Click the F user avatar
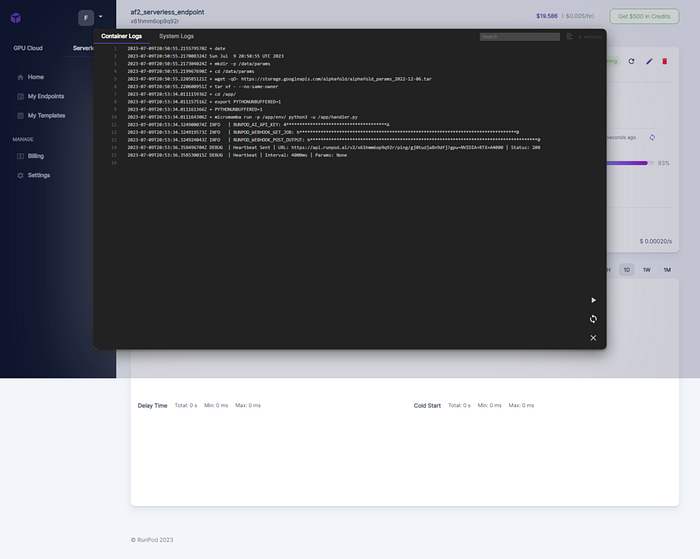 point(86,18)
